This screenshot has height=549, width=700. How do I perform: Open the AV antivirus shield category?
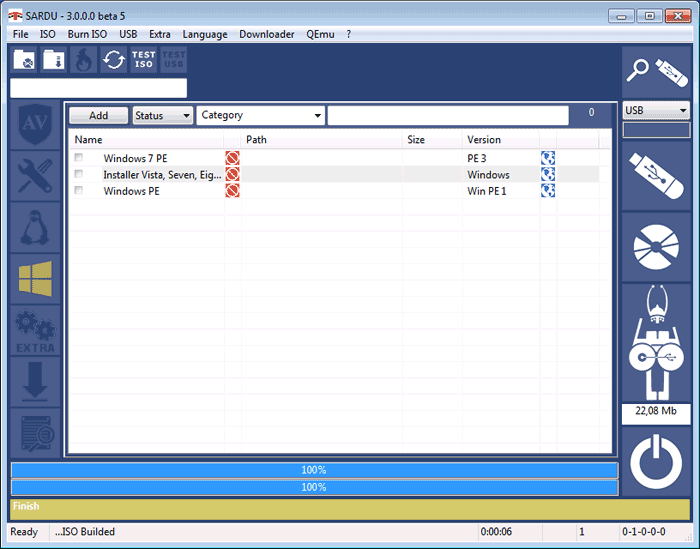tap(35, 125)
